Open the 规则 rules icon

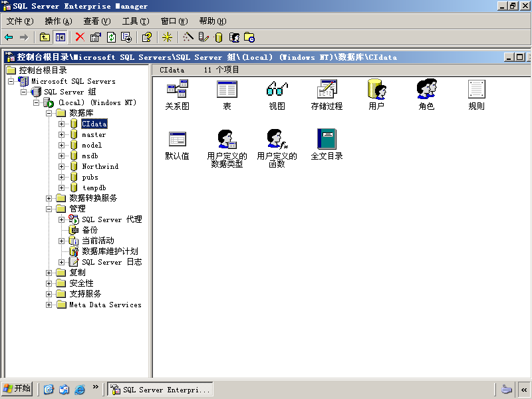[476, 95]
